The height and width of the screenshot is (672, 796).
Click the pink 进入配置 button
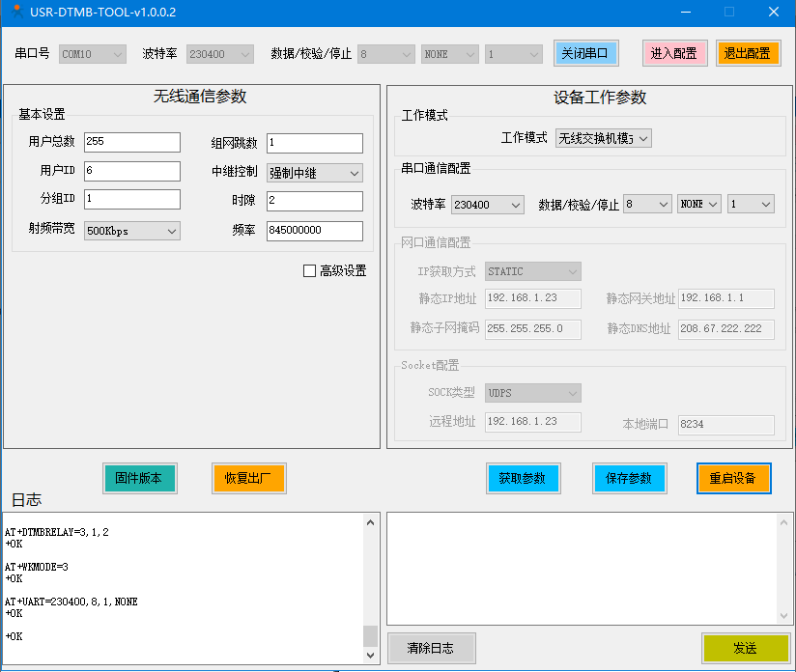pos(674,53)
